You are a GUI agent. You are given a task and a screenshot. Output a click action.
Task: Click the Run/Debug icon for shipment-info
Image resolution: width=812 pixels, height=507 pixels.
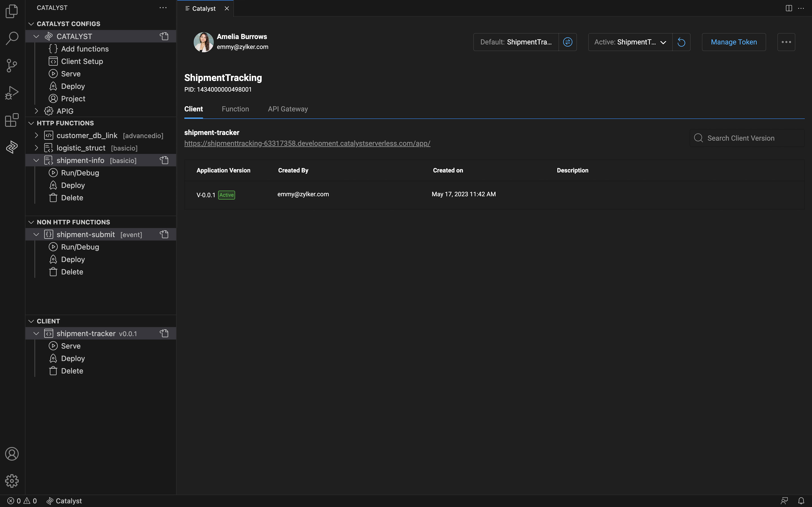[53, 172]
